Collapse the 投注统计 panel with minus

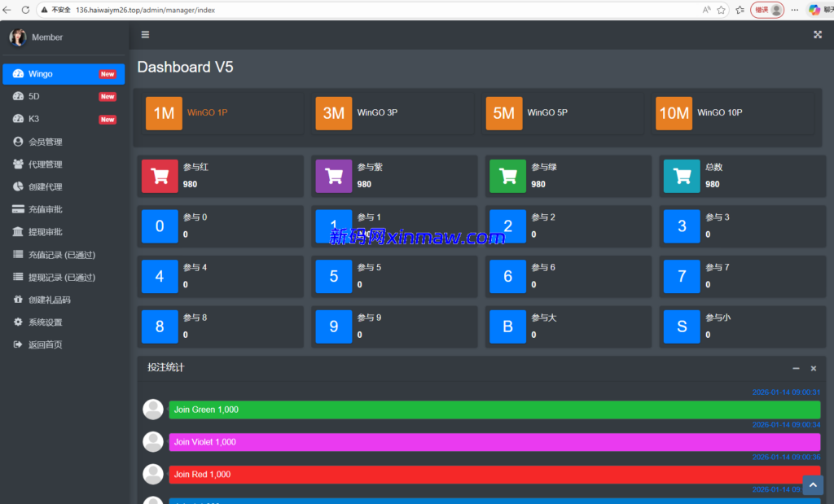point(796,368)
